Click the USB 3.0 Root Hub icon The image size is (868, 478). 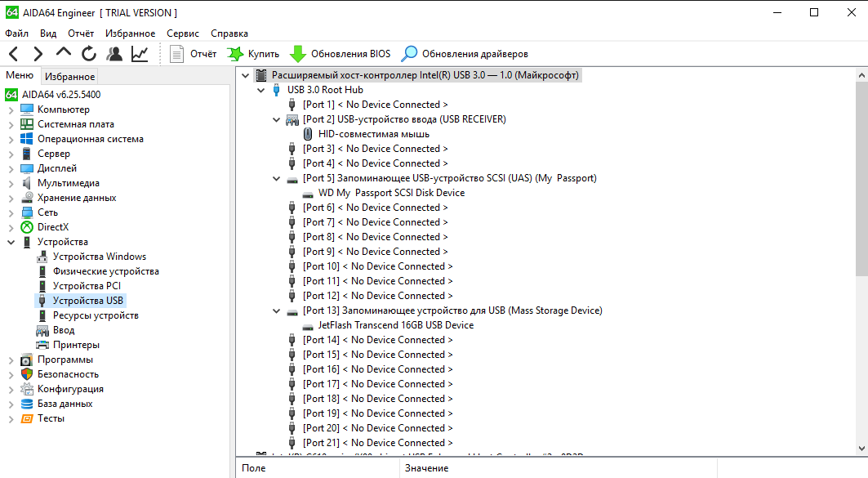(276, 90)
